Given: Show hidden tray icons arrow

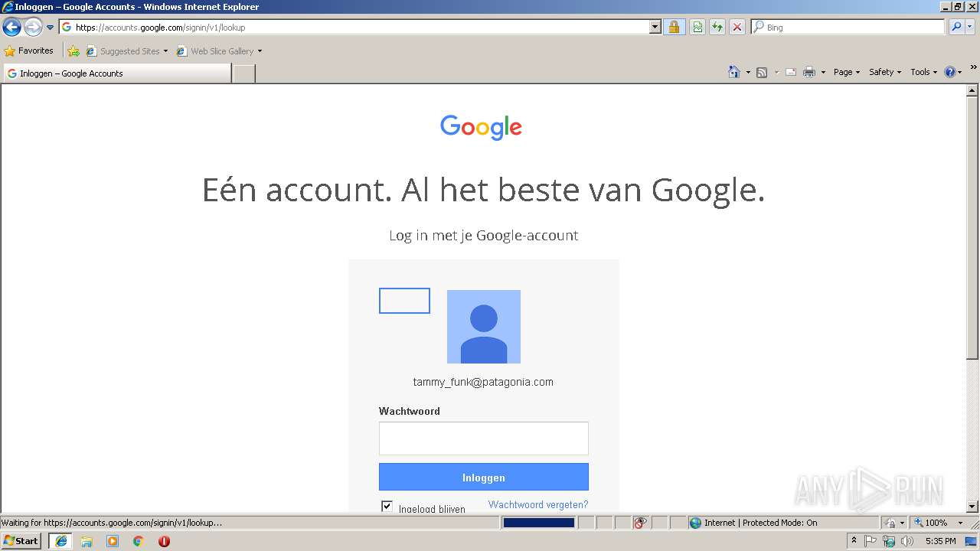Looking at the screenshot, I should click(854, 541).
